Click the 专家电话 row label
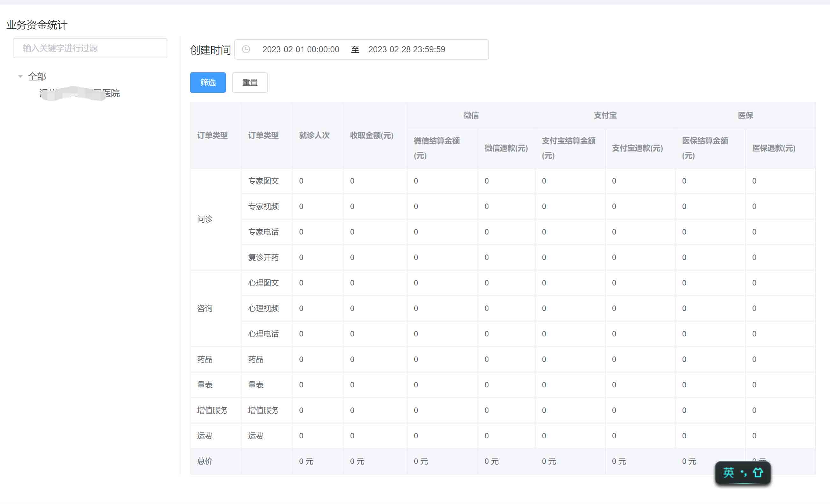Screen dimensions: 830x504 (263, 232)
